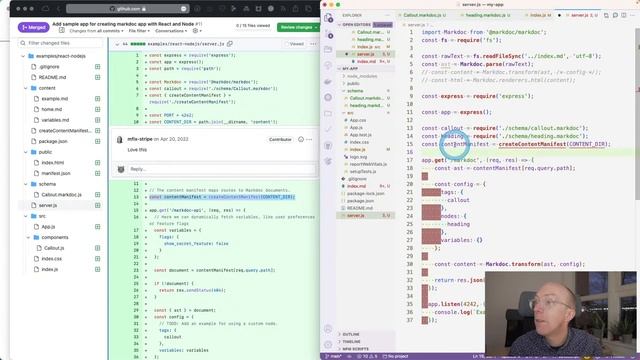The height and width of the screenshot is (360, 640).
Task: Click the mfix-stripe username link
Action: 140,139
